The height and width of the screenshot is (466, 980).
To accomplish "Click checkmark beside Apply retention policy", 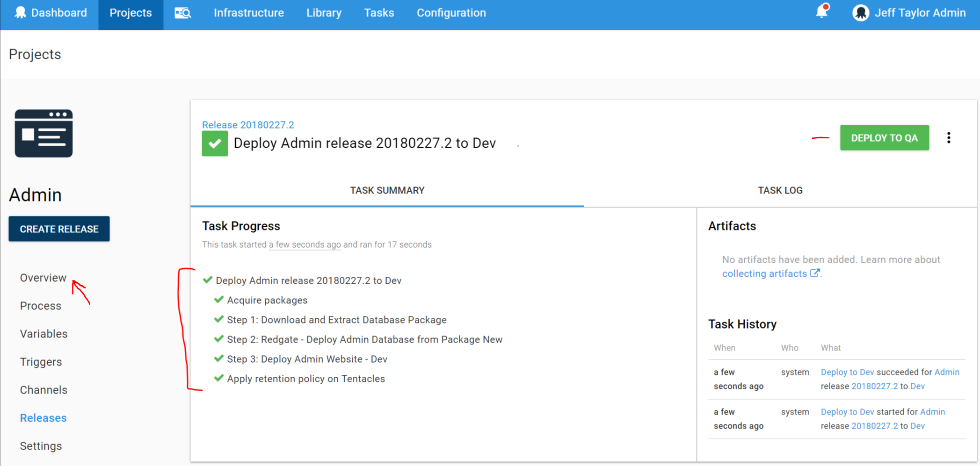I will (218, 378).
